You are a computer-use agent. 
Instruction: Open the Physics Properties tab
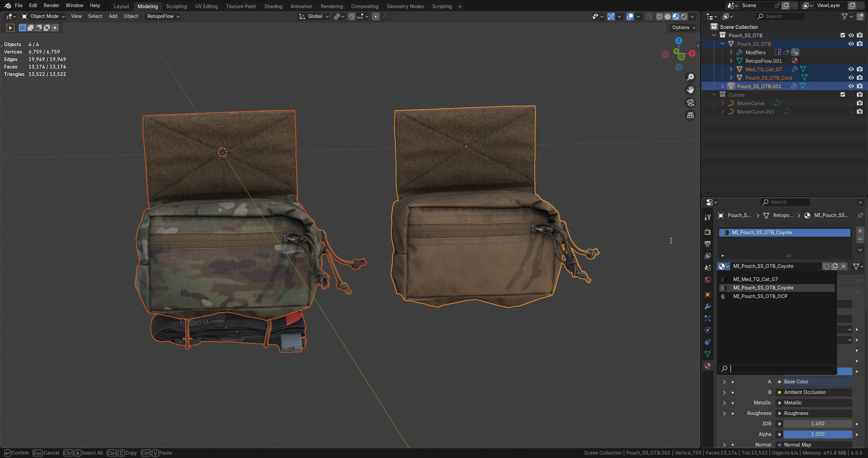click(708, 330)
